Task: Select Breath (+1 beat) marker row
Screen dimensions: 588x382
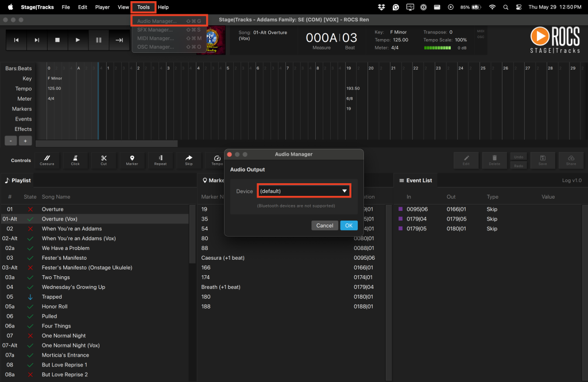Action: click(x=291, y=287)
